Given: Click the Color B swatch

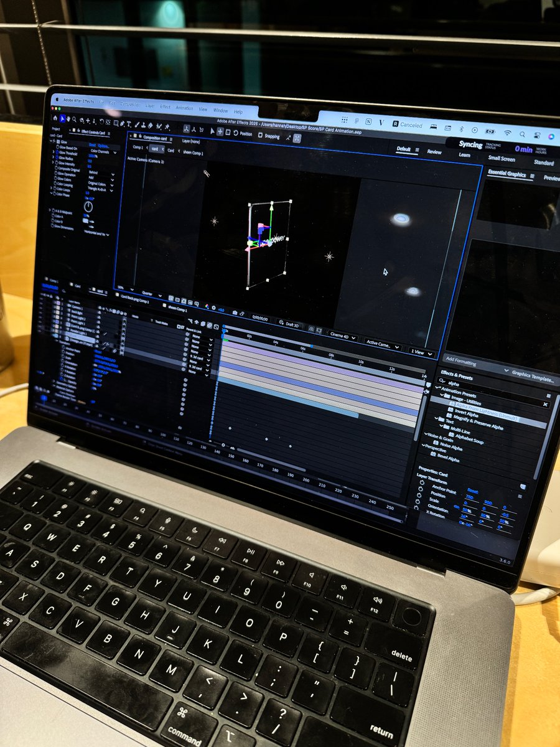Looking at the screenshot, I should click(x=86, y=227).
